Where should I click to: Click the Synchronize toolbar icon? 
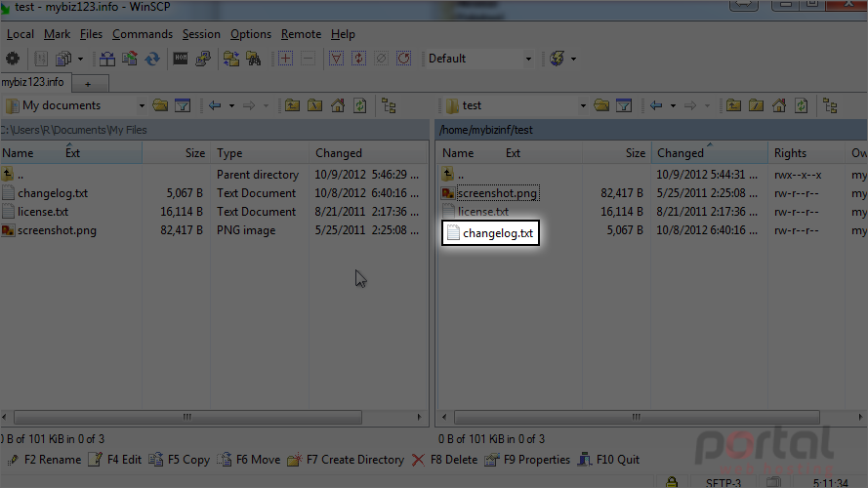point(130,59)
